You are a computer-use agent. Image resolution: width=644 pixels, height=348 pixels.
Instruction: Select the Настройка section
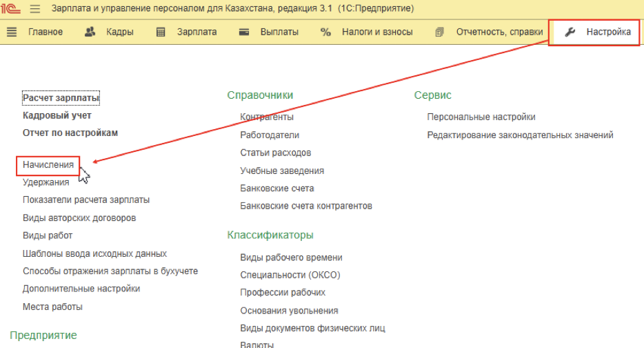608,32
